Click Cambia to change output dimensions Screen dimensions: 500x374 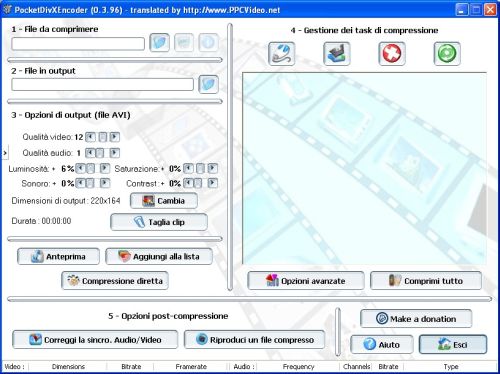tap(164, 201)
